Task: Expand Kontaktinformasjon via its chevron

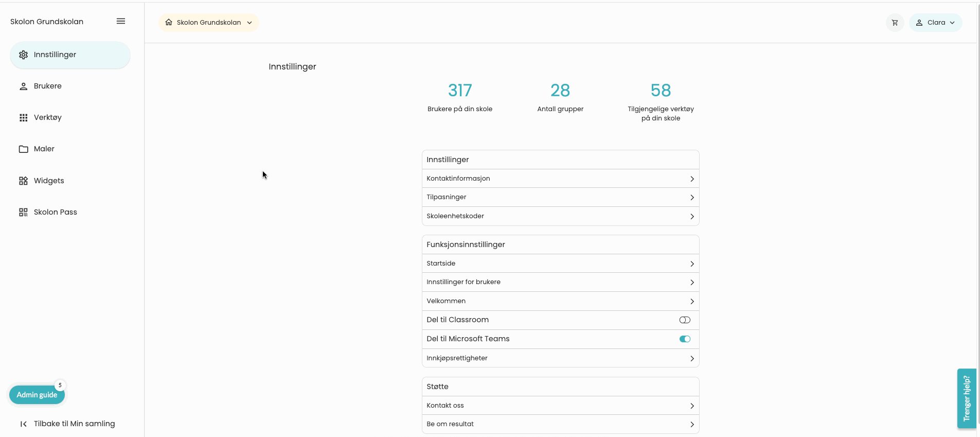Action: (x=692, y=179)
